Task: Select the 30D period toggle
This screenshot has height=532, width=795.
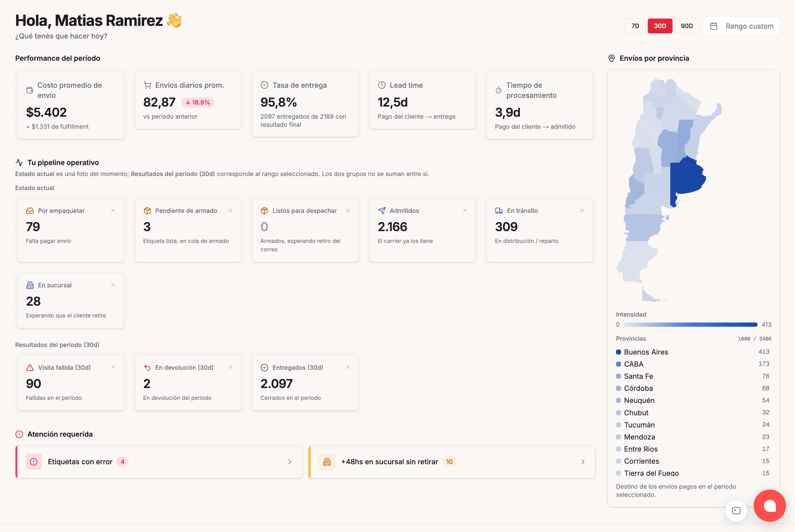Action: 660,26
